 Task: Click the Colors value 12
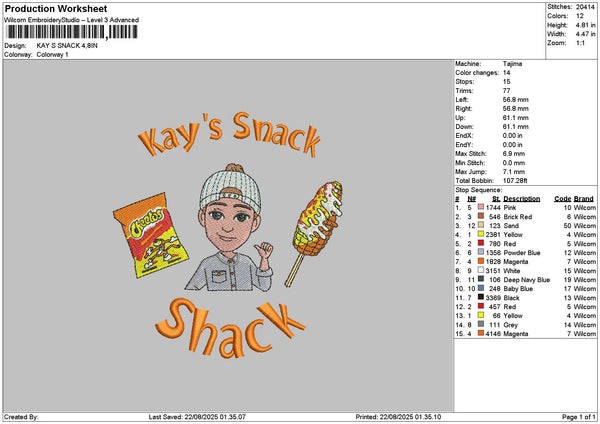click(580, 16)
